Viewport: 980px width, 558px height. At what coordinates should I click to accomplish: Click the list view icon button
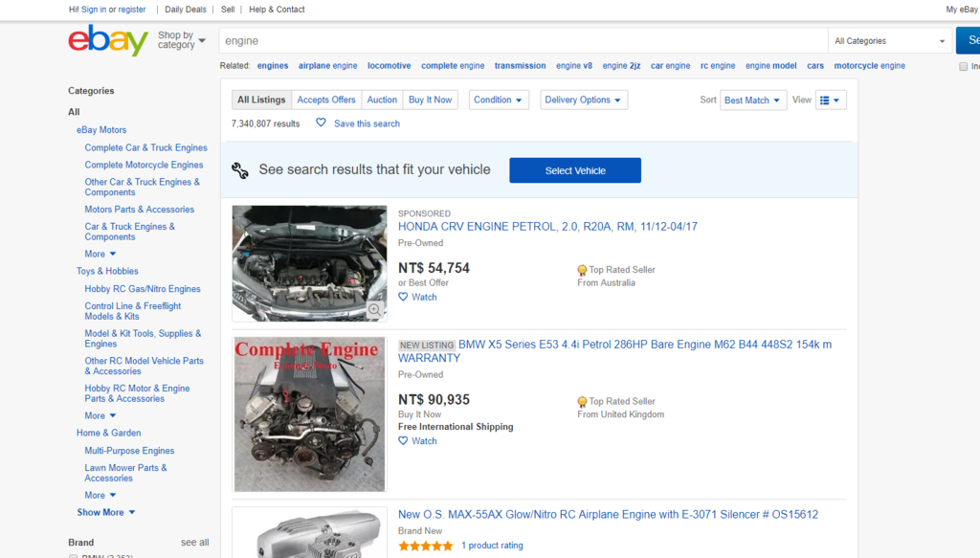[831, 100]
